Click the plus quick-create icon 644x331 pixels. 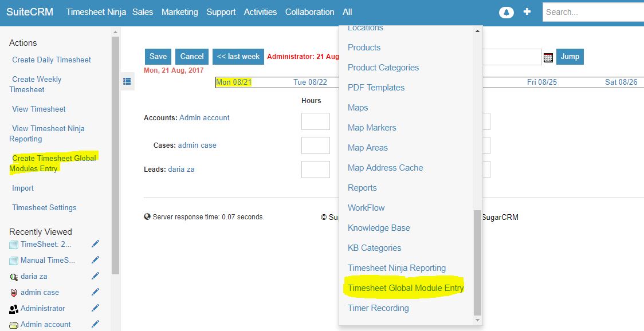click(x=527, y=12)
